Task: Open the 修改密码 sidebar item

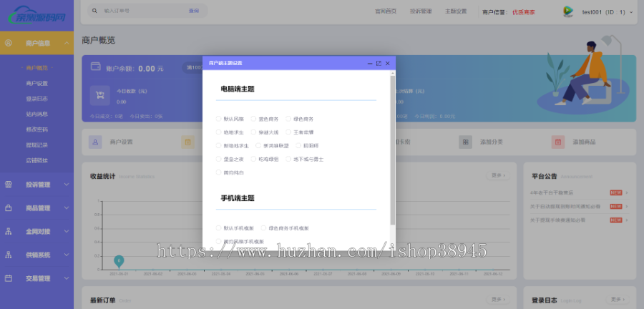Action: click(36, 129)
